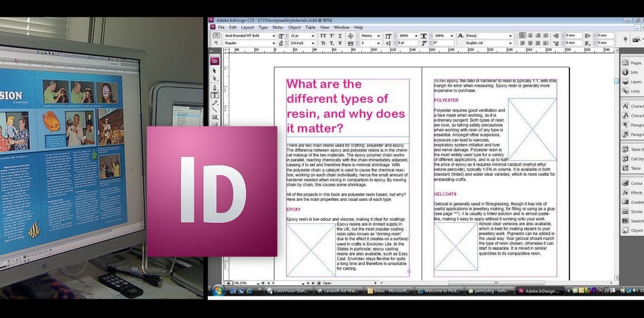Click the Windows Start orb
Screen dimensions: 644x318
click(217, 291)
